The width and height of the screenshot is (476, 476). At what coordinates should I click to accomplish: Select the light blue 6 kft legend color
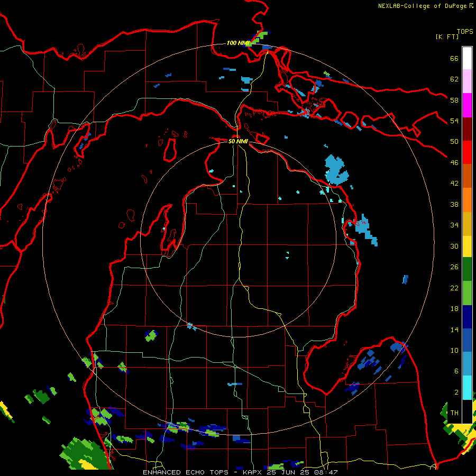point(467,364)
